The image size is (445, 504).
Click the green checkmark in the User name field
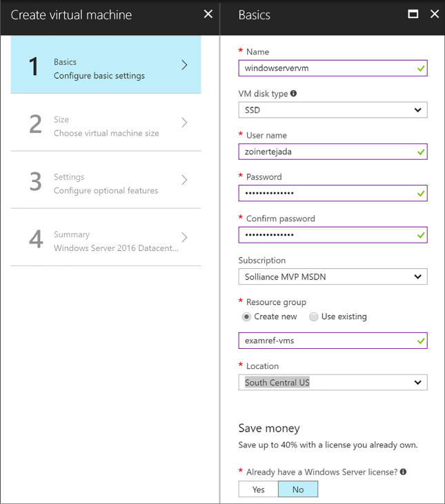[x=421, y=152]
